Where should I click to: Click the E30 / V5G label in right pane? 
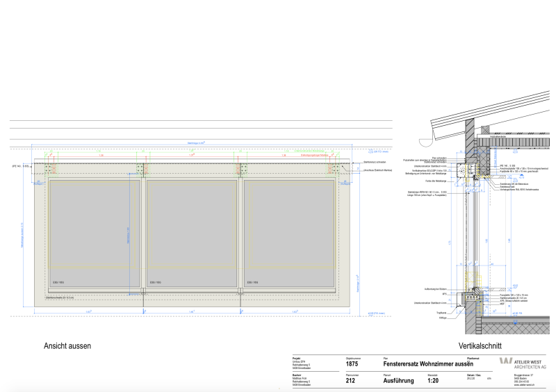(253, 283)
